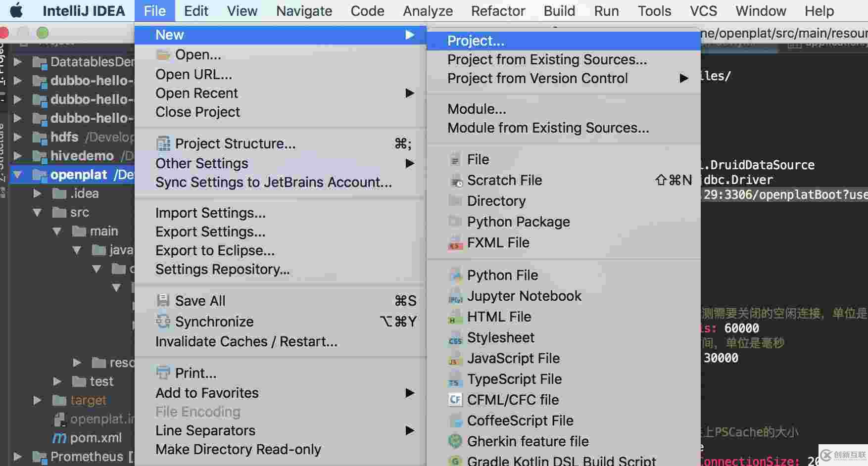Click the Scratch File icon

point(455,181)
